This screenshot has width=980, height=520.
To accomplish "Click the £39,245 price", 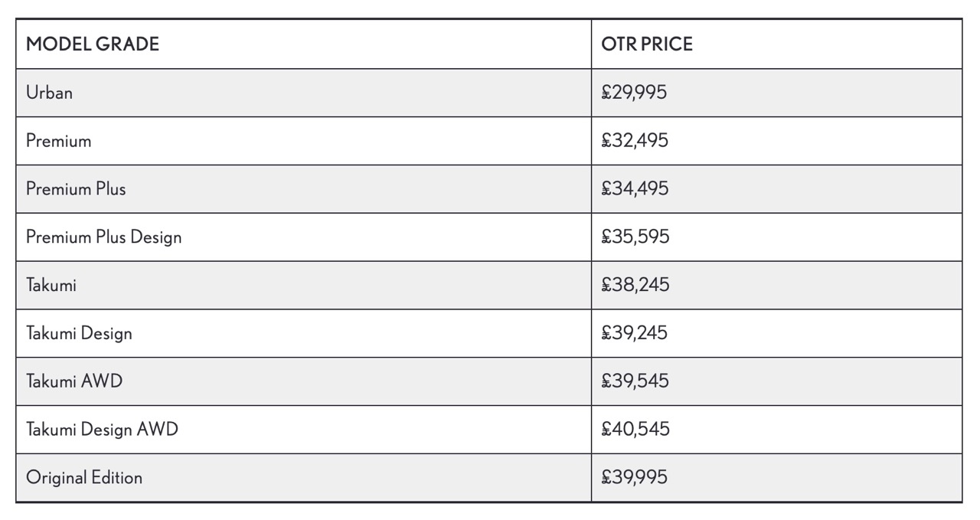I will pyautogui.click(x=635, y=333).
